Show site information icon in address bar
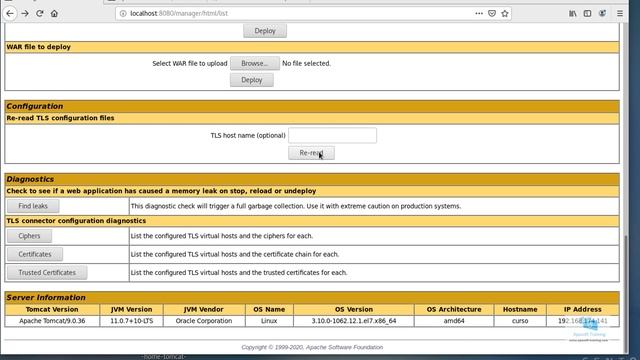This screenshot has height=360, width=640. click(123, 13)
